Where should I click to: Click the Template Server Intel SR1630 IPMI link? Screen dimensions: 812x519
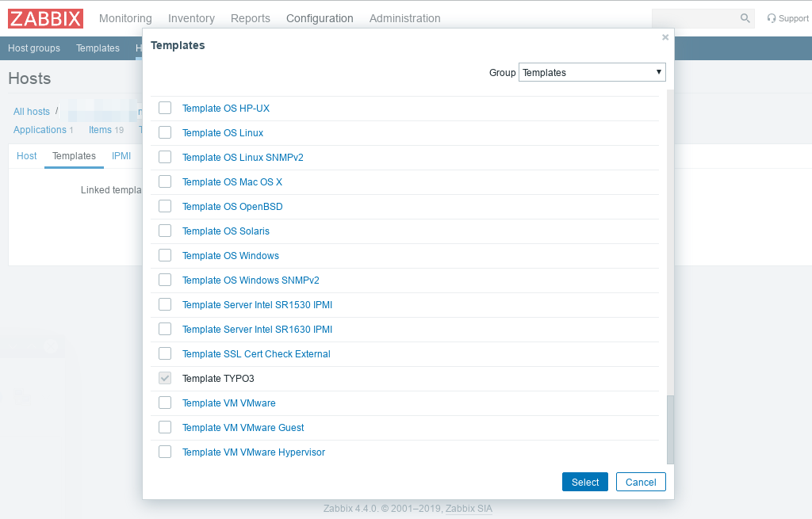pos(257,330)
